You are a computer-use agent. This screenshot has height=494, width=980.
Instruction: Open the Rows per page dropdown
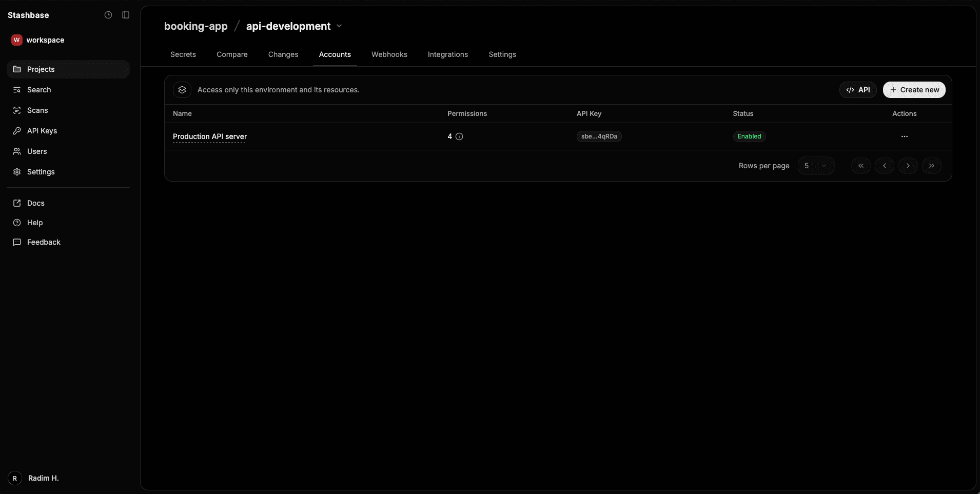pyautogui.click(x=816, y=166)
